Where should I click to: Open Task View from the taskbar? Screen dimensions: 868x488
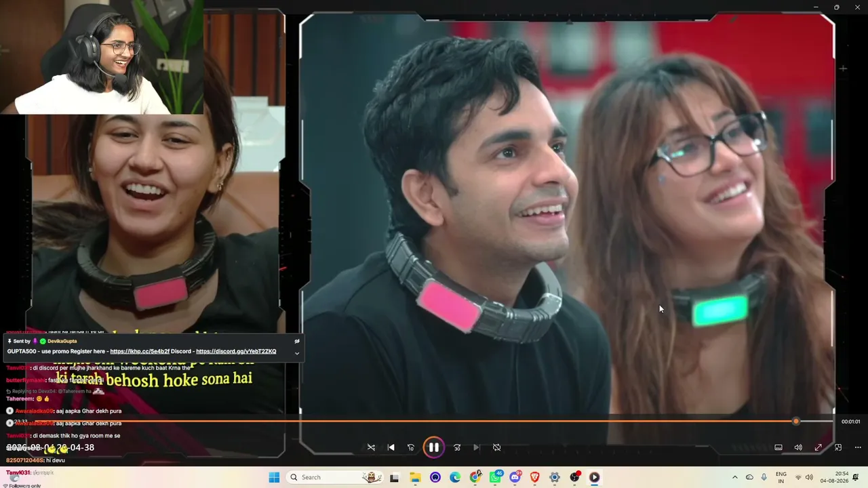pos(394,477)
